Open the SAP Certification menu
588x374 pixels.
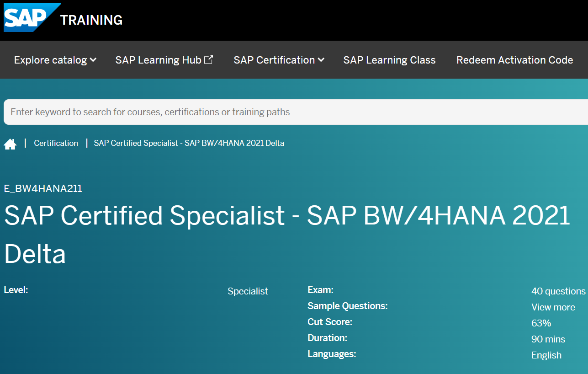tap(279, 60)
